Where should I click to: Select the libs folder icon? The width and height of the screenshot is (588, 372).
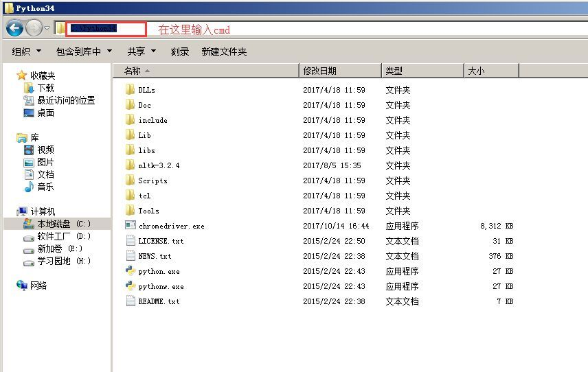point(130,150)
